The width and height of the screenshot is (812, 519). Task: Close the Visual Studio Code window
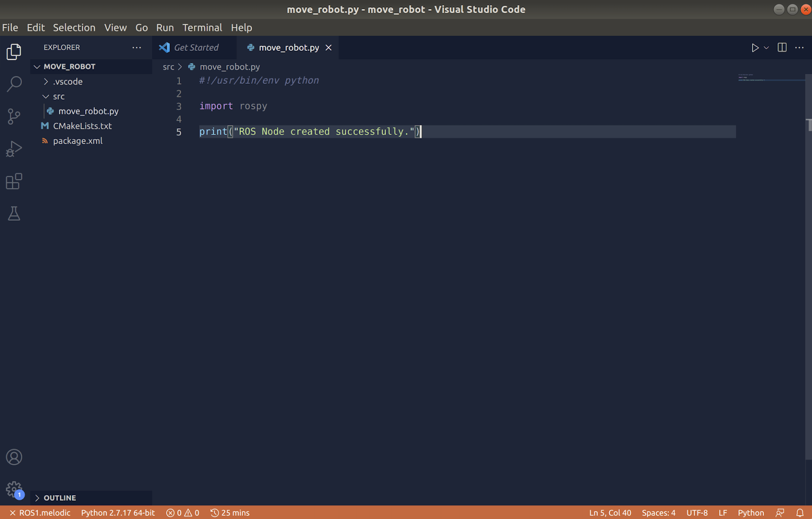pos(806,9)
